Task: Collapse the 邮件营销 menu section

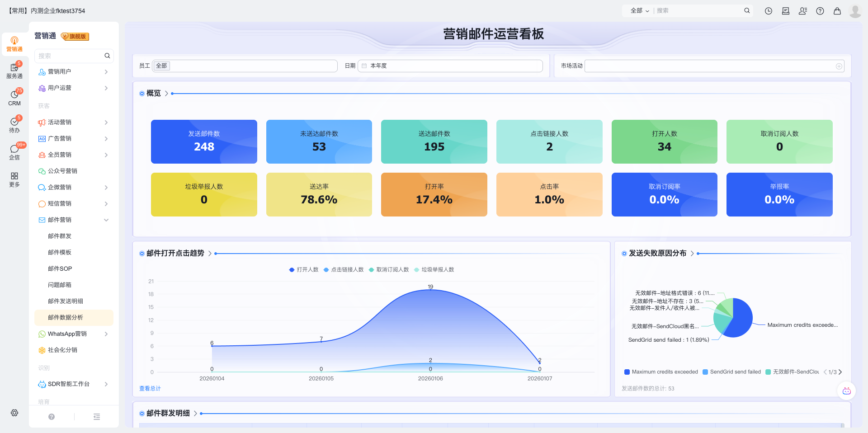Action: click(x=106, y=220)
